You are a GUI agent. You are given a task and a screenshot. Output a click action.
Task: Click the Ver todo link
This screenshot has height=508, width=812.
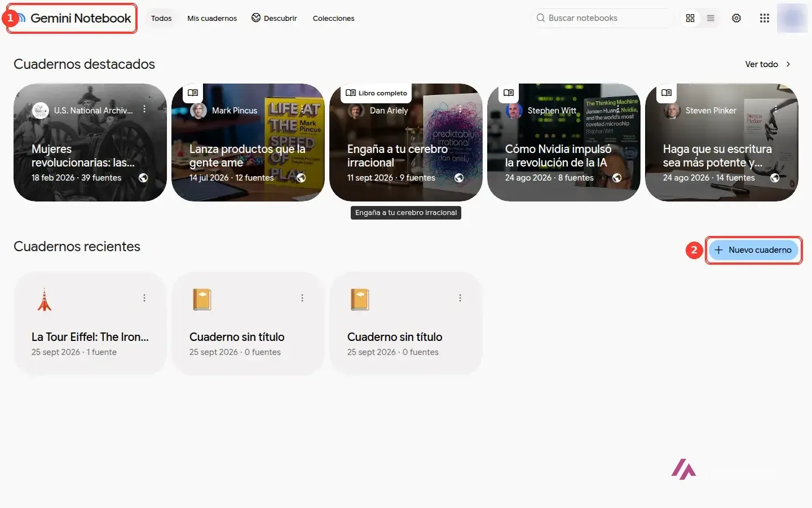pyautogui.click(x=768, y=64)
